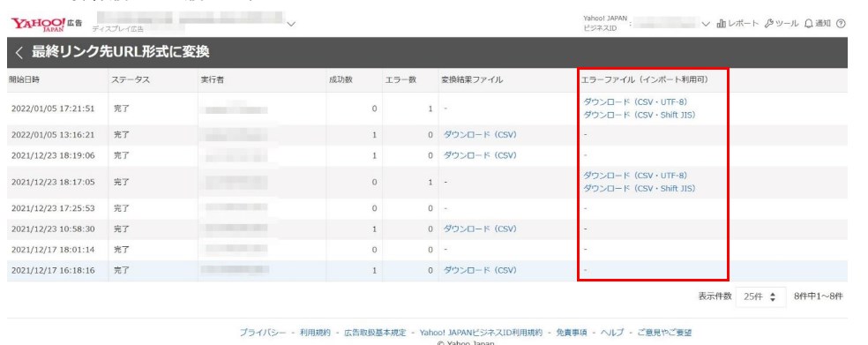This screenshot has width=868, height=345.
Task: Select the row dated 2021/12/17 18:01:14
Action: click(427, 250)
